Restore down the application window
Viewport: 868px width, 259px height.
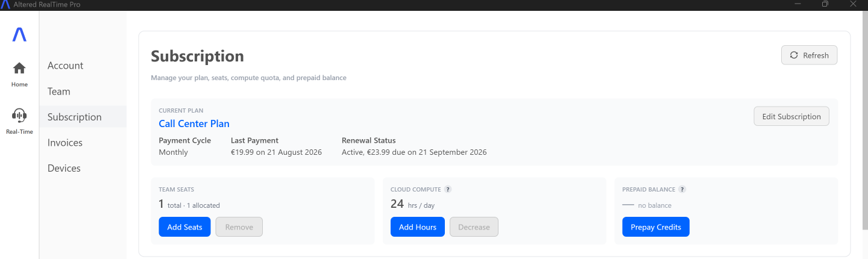825,4
